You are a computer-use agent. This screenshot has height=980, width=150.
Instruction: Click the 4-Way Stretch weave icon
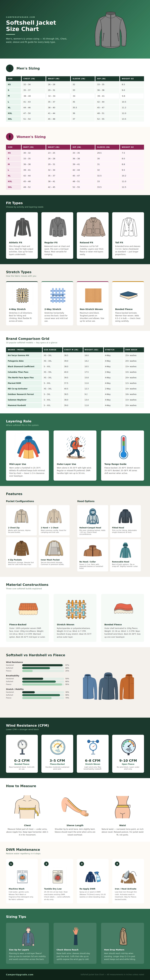(x=22, y=295)
